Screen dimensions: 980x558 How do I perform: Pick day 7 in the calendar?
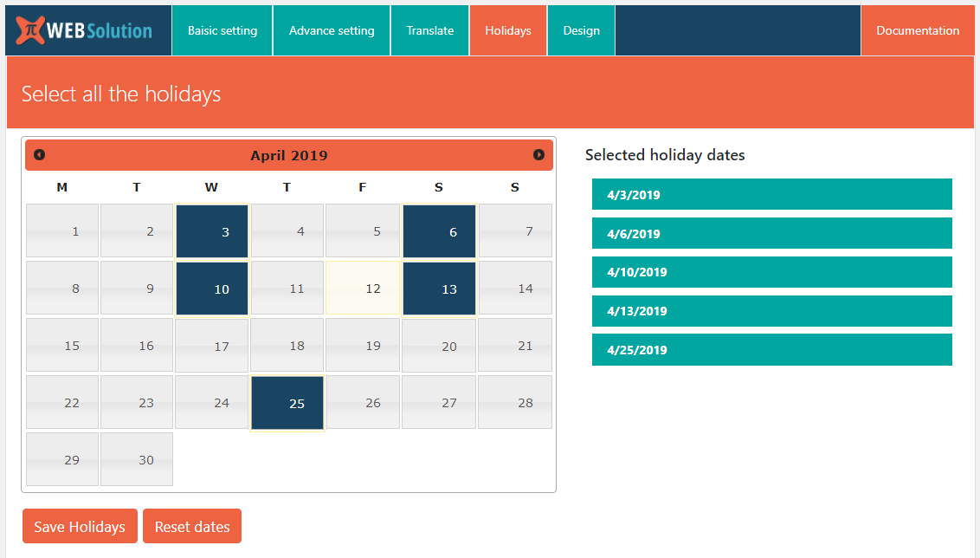pos(515,230)
